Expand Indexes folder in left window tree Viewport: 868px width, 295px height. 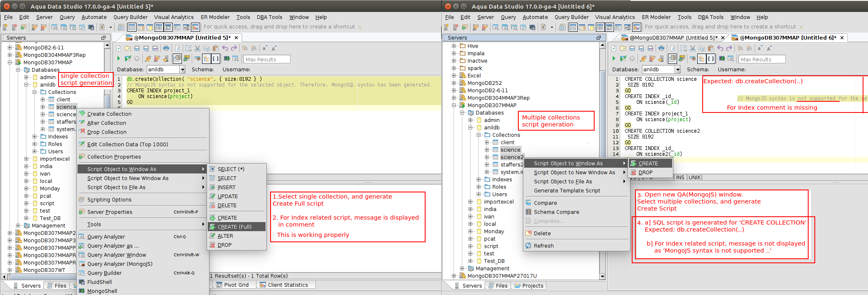pyautogui.click(x=35, y=137)
